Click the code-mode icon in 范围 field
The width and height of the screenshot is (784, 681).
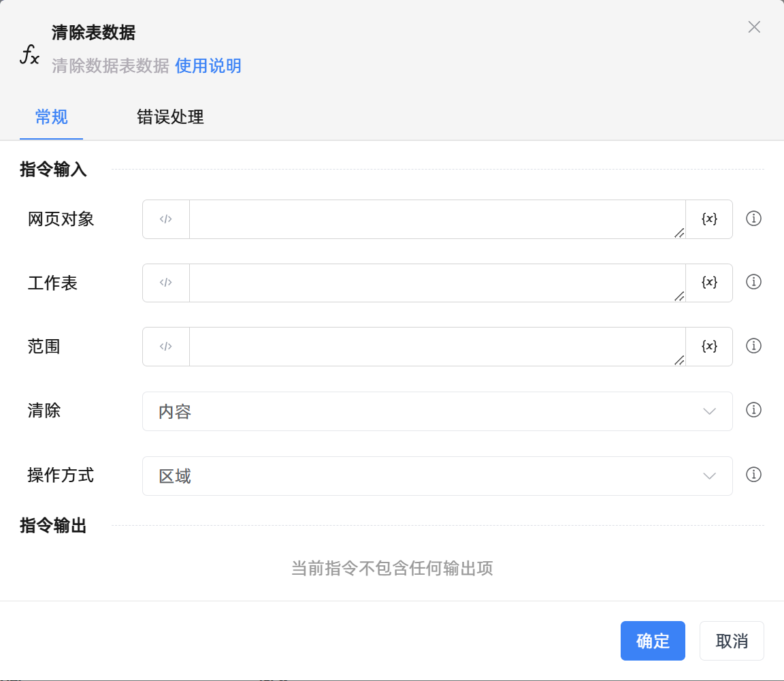point(166,347)
